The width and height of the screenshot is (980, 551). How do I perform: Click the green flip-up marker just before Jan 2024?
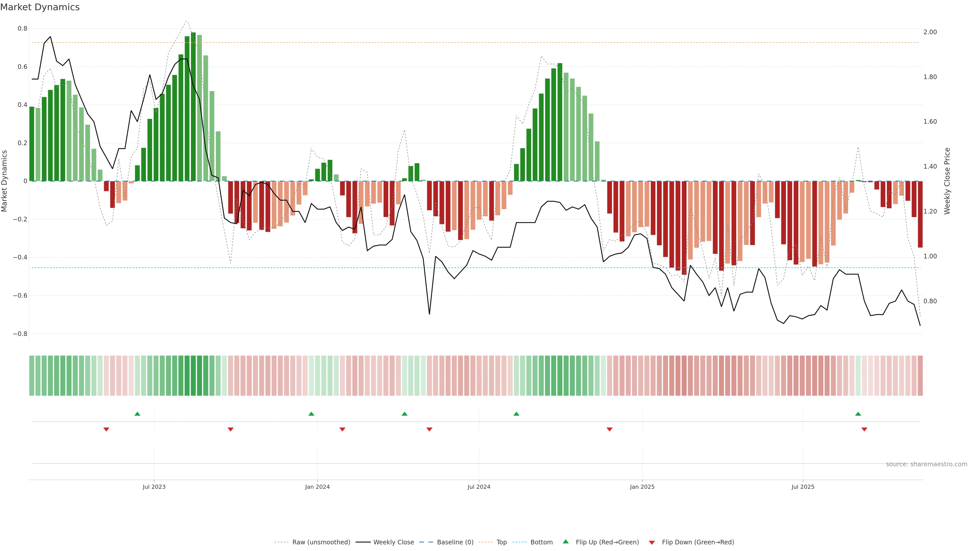click(x=311, y=414)
